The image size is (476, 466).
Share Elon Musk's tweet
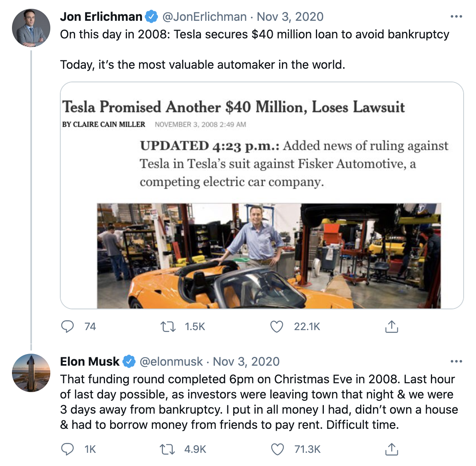392,449
